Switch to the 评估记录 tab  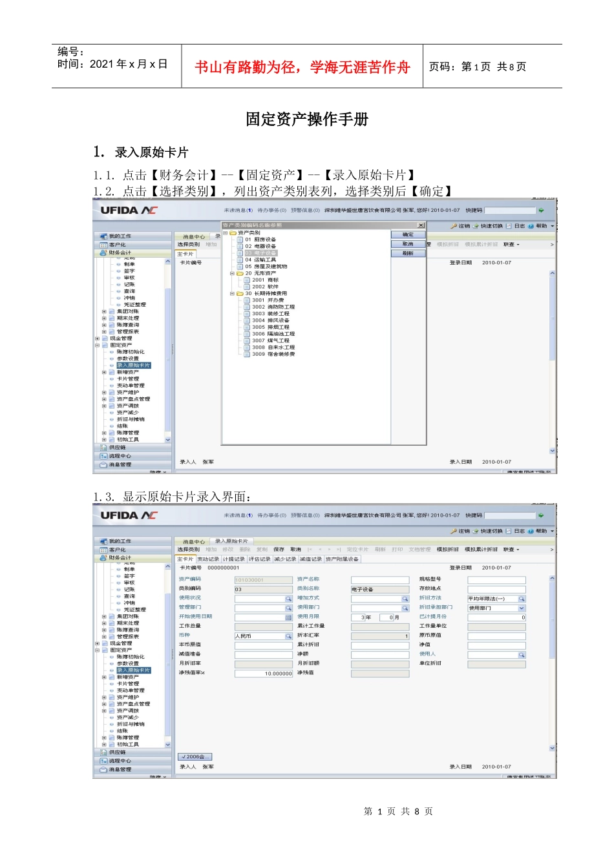(260, 559)
